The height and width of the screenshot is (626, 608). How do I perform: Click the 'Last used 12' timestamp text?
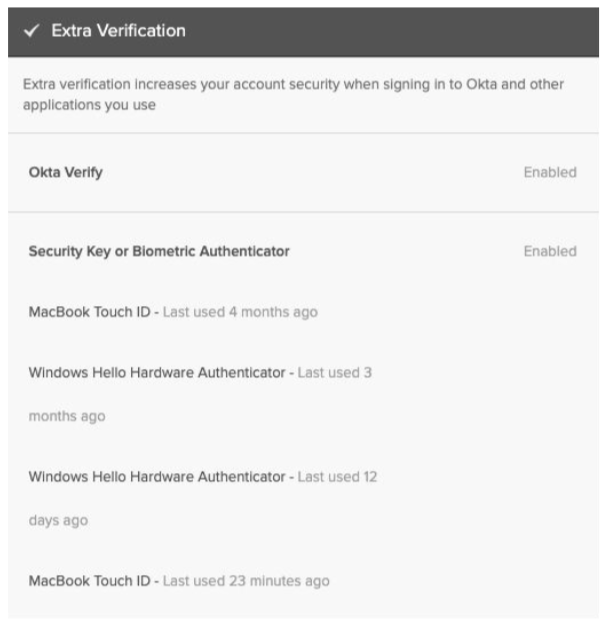[x=337, y=477]
